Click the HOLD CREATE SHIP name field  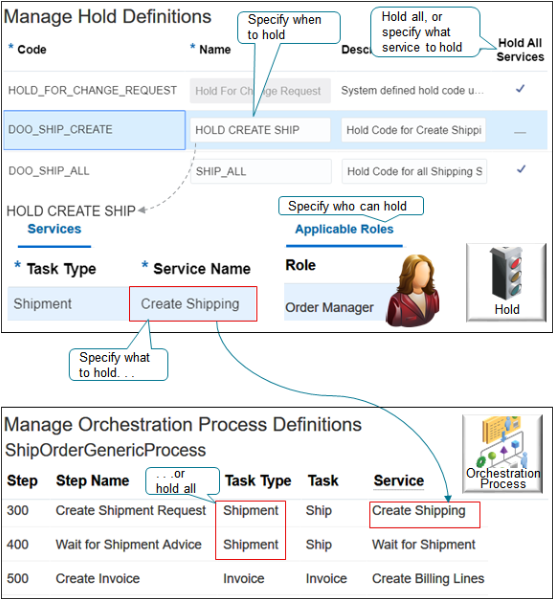coord(260,130)
